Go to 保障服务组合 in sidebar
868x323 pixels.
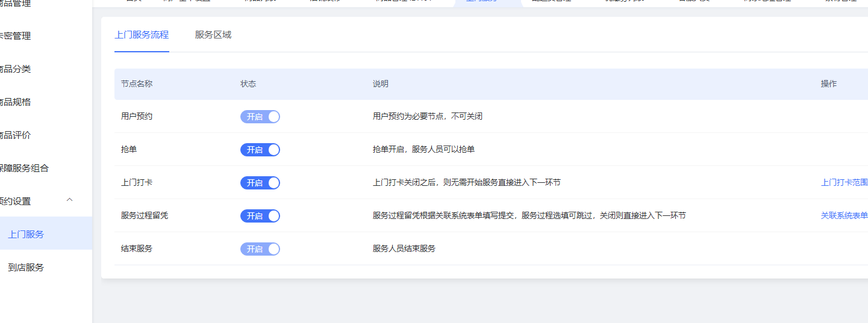click(24, 168)
